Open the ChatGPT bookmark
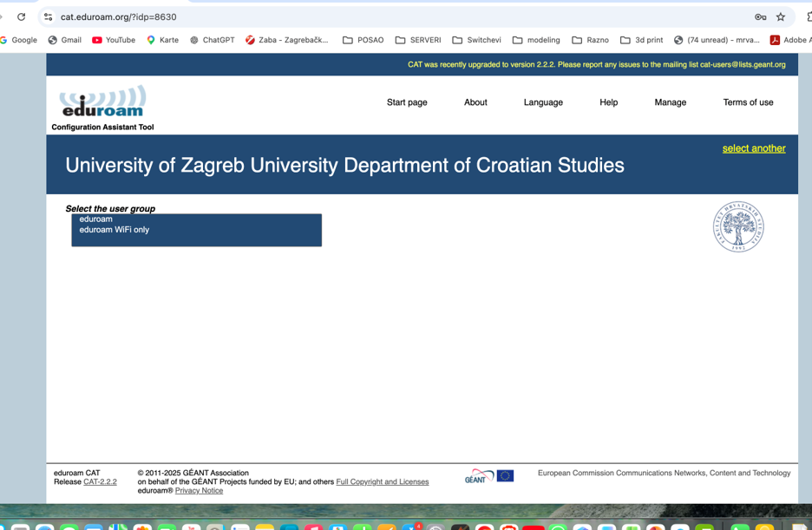This screenshot has height=530, width=812. (213, 40)
